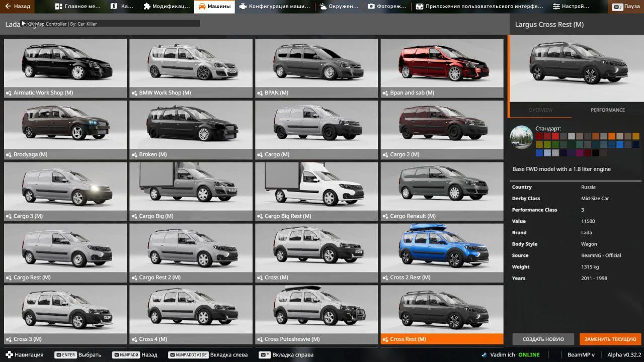Open mods via the puzzle piece icon
644x362 pixels.
(x=146, y=7)
